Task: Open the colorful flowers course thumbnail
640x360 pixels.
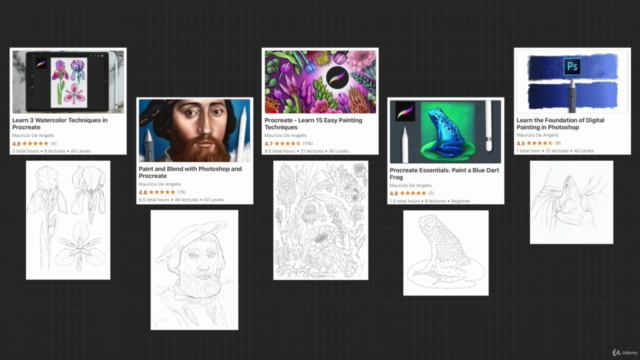Action: [x=320, y=82]
